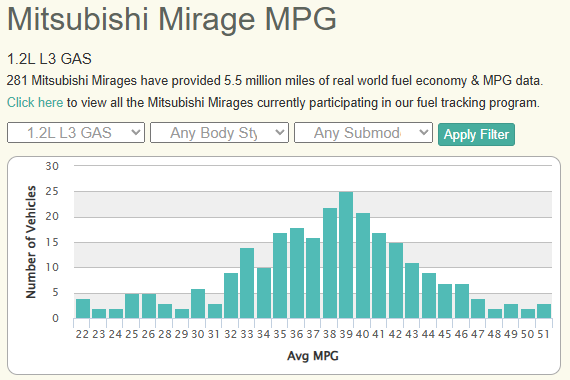Screen dimensions: 570x380
Task: Click the chart bar for 38 MPG
Action: [x=330, y=263]
